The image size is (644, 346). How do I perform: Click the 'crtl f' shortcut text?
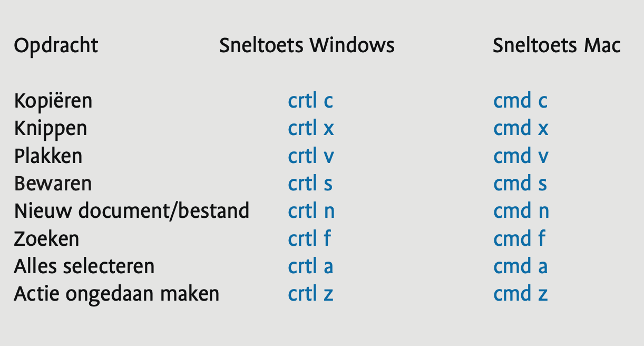pyautogui.click(x=309, y=238)
